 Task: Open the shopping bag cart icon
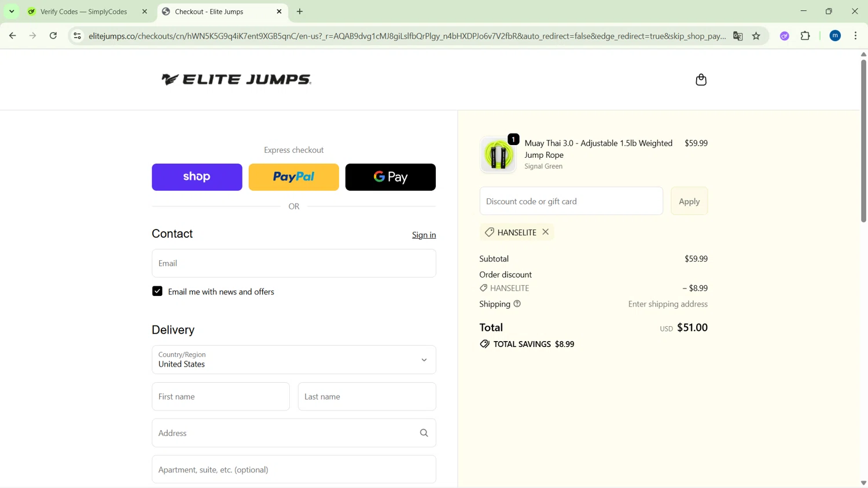coord(701,80)
